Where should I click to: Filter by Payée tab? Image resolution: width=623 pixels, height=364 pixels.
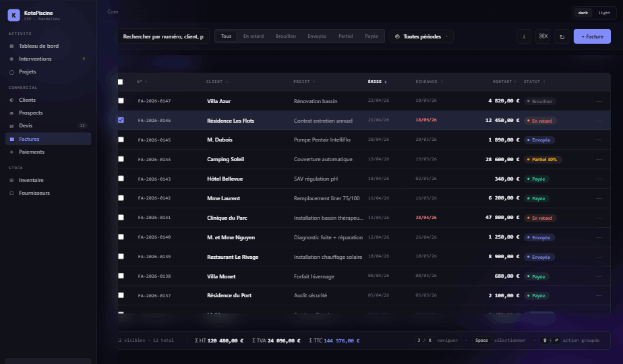pyautogui.click(x=372, y=36)
